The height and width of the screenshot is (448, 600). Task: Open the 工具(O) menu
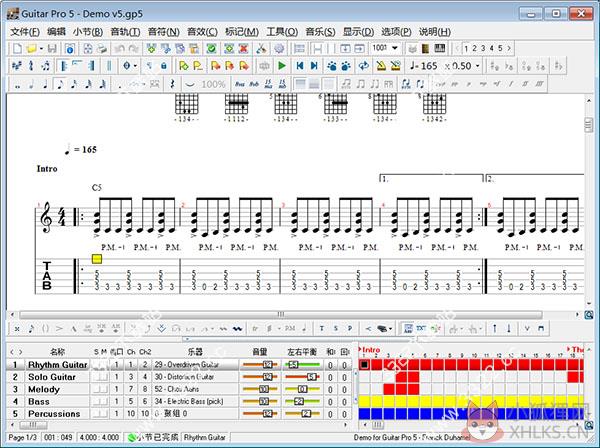pyautogui.click(x=282, y=32)
